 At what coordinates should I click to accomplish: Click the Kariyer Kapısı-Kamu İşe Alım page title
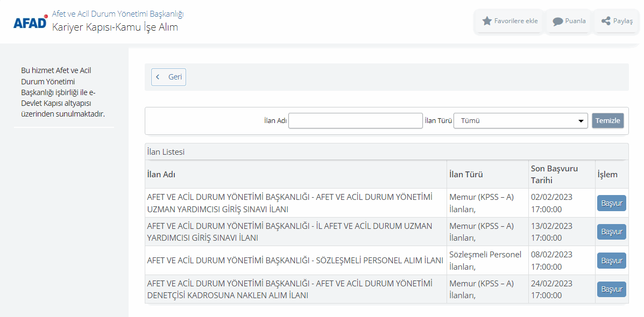115,27
